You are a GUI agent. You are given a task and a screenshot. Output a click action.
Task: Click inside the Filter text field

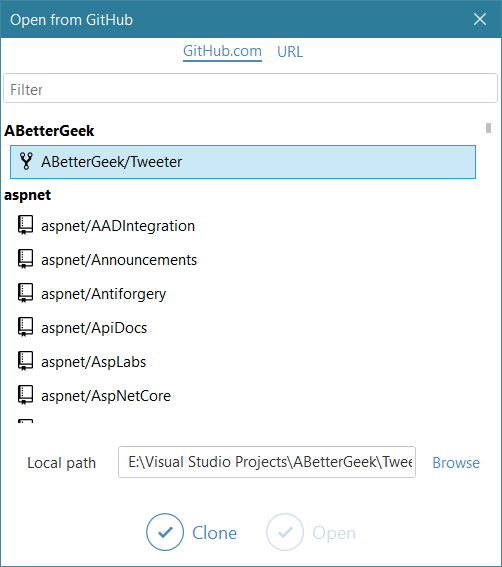251,88
